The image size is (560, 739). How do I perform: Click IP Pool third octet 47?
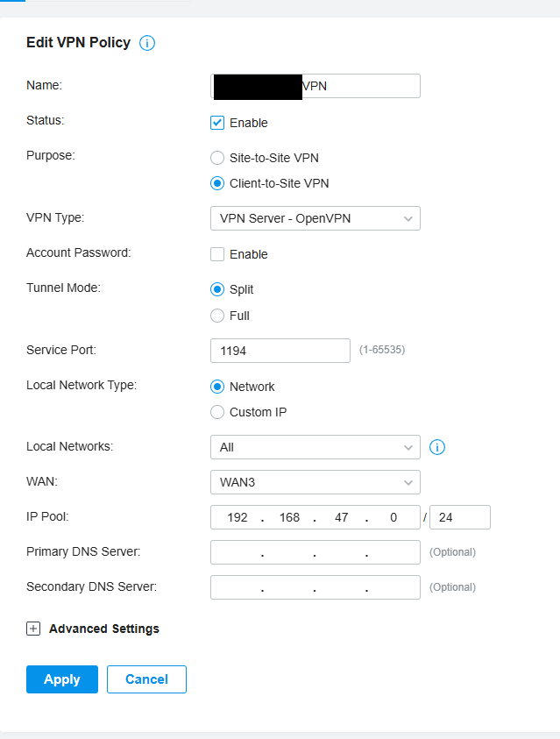coord(341,517)
